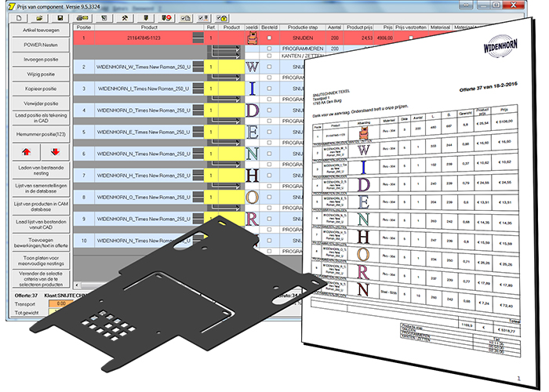Image resolution: width=549 pixels, height=392 pixels.
Task: Tick the Besteld checkbox for WIDENHORN_W row
Action: (x=270, y=67)
